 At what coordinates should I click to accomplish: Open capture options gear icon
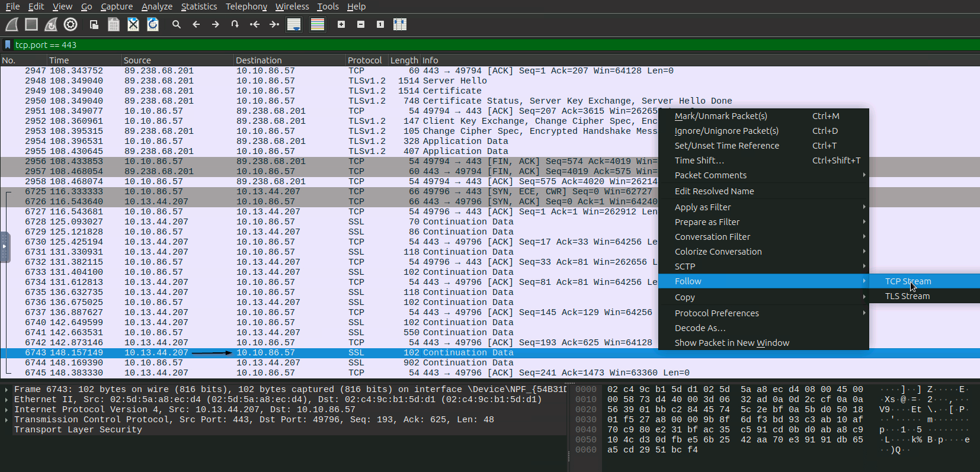(71, 24)
